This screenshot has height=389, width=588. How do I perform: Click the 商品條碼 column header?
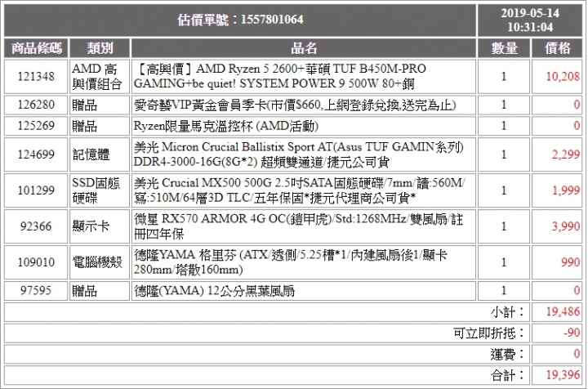36,48
